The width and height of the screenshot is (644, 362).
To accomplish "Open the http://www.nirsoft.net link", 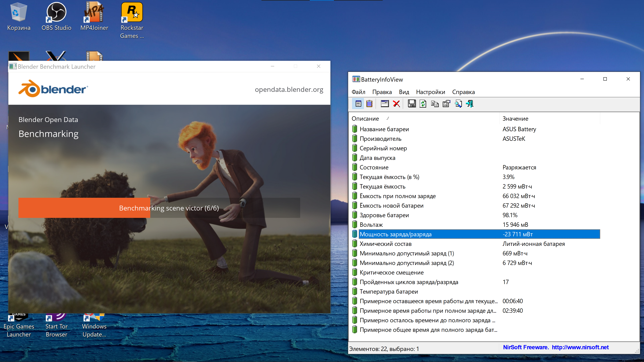I will [x=580, y=347].
